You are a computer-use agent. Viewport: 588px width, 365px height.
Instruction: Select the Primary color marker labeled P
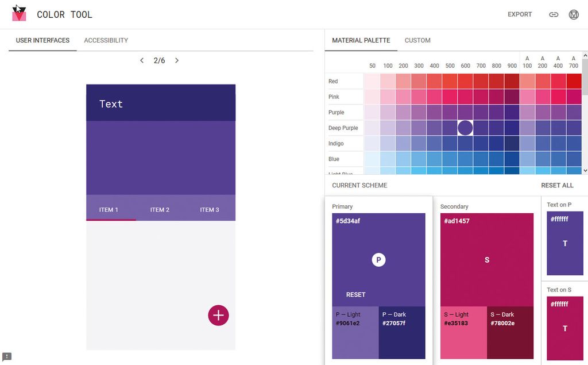tap(378, 259)
